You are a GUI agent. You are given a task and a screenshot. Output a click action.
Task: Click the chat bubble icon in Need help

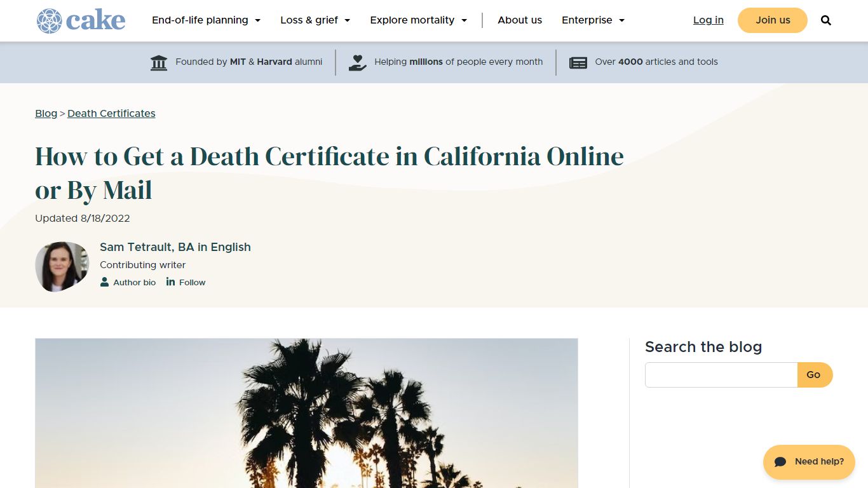[781, 462]
